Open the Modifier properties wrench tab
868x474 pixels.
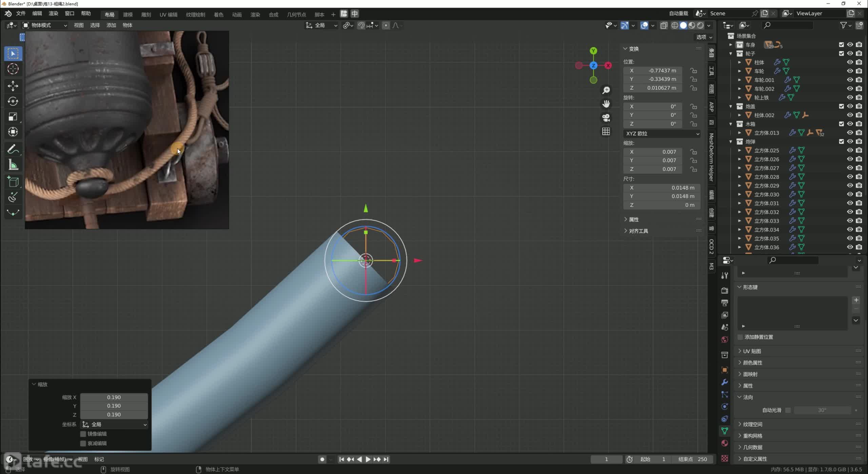(725, 382)
